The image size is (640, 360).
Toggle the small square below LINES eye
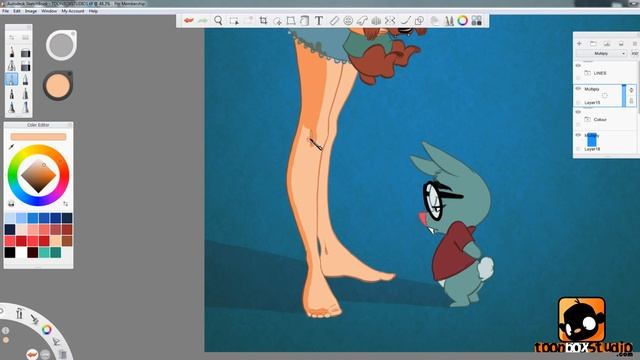click(x=578, y=78)
